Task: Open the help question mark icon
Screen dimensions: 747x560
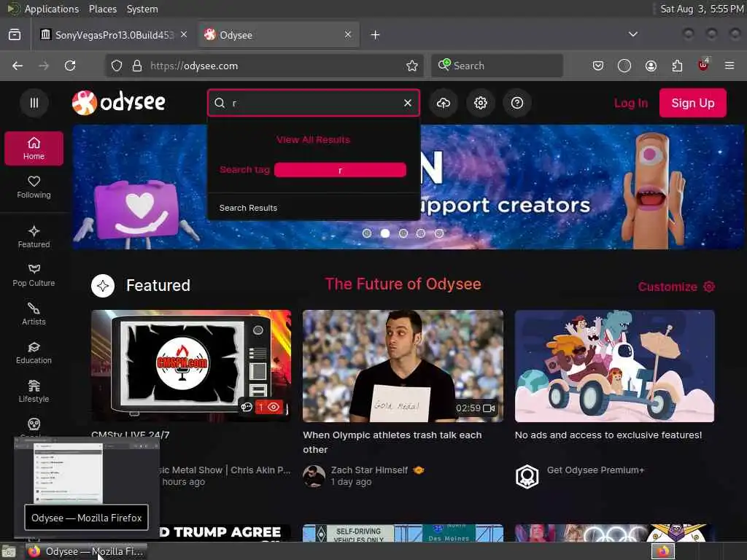Action: click(517, 103)
